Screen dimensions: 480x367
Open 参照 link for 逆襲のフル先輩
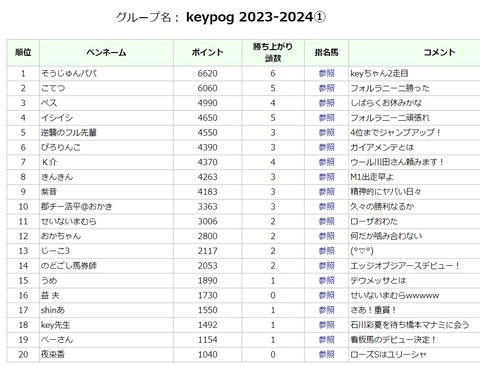pos(326,132)
